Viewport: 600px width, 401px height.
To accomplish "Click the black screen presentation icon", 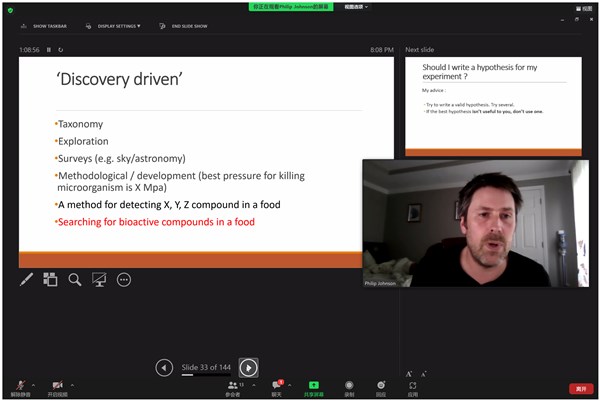I will click(x=99, y=280).
